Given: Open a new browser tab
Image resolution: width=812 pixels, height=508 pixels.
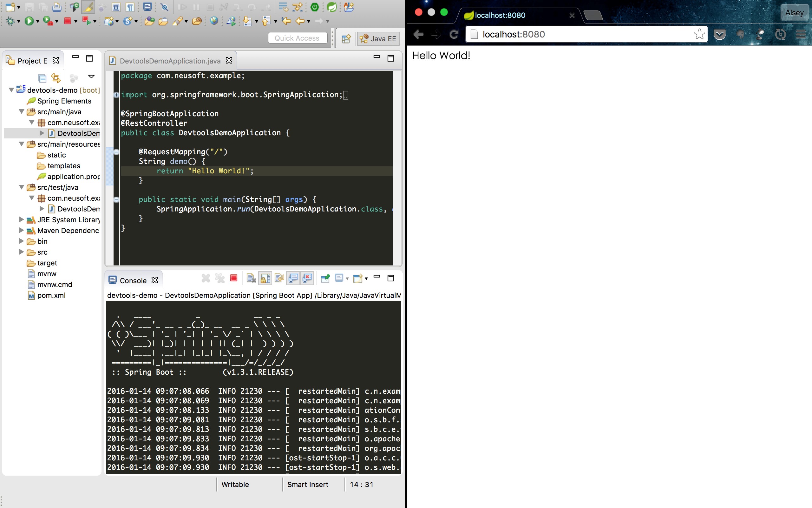Looking at the screenshot, I should click(593, 16).
